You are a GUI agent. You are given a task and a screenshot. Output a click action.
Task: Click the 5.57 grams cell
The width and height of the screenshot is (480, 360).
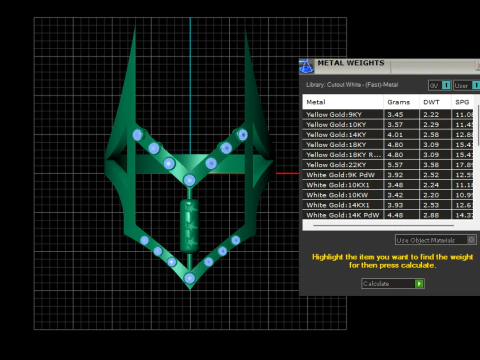(x=401, y=165)
